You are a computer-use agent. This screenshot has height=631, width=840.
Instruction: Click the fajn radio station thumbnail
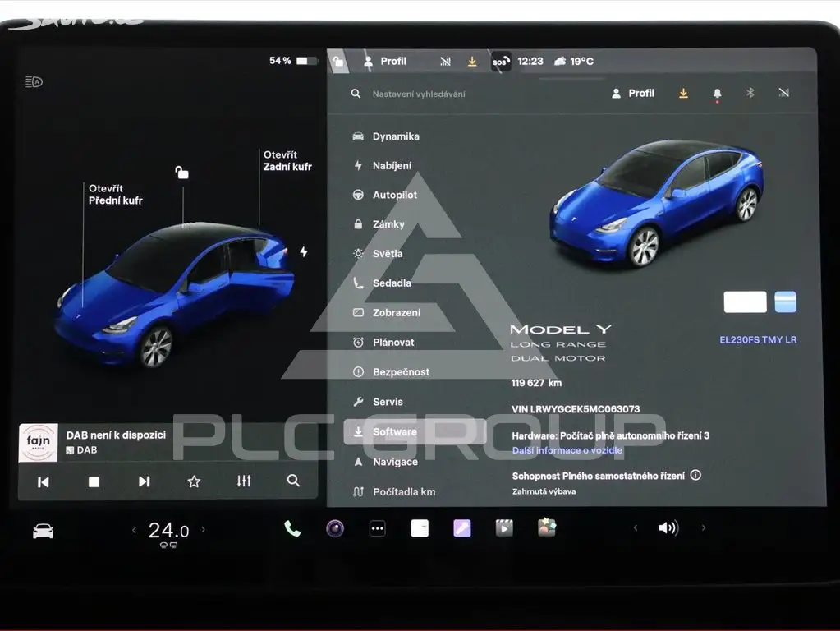click(38, 442)
